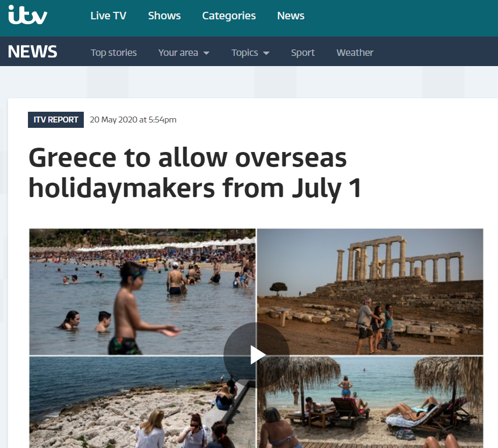Select News in the top navigation
Screen dimensions: 498x448
(291, 16)
